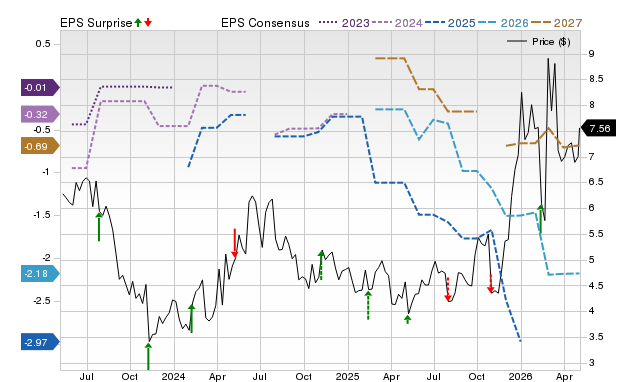
Task: Click the -0.32 value tag for 2024
Action: (x=40, y=115)
